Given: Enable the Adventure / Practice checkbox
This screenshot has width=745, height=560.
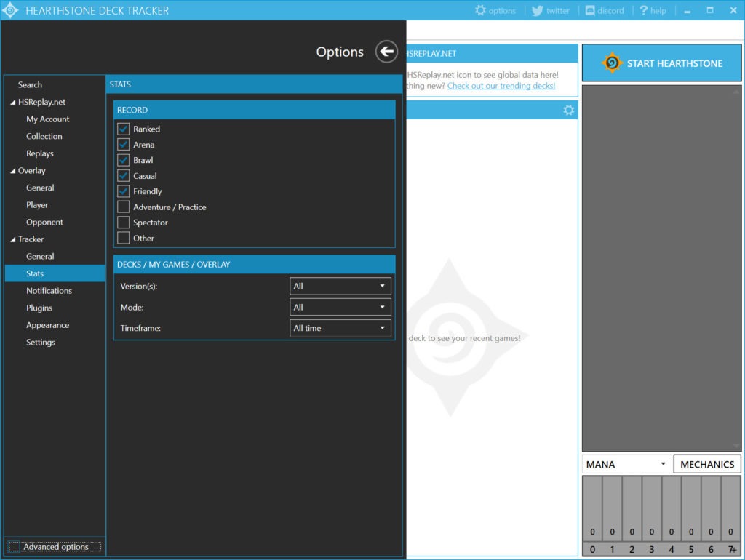Looking at the screenshot, I should coord(124,207).
